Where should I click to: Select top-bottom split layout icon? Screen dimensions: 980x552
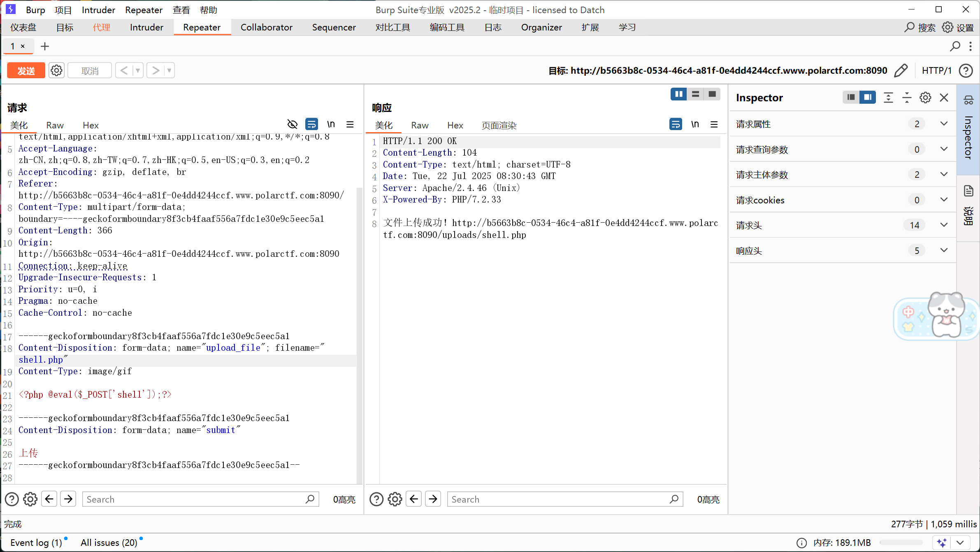tap(695, 94)
